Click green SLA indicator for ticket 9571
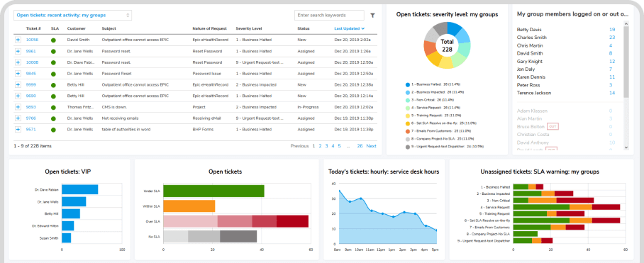 [x=53, y=130]
